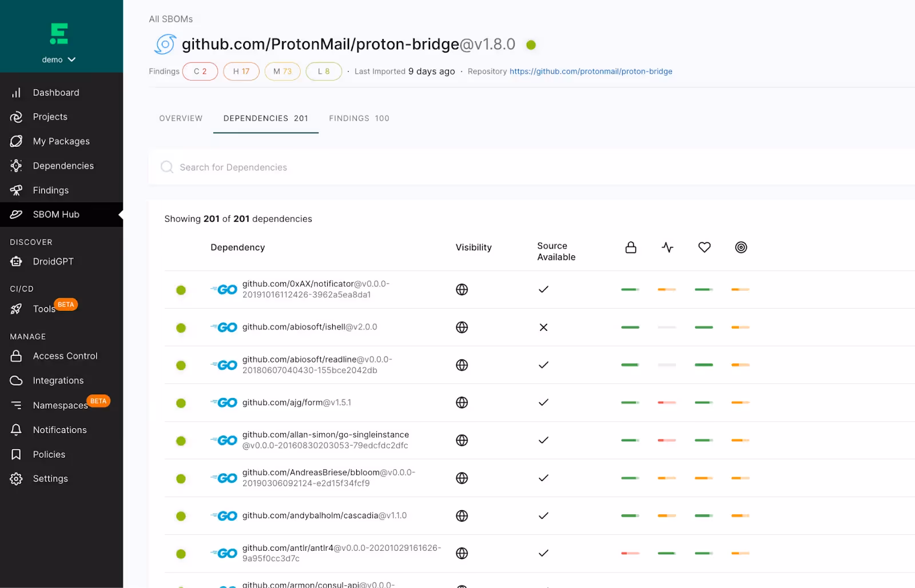Open the protonmail/proton-bridge repository link
915x588 pixels.
[x=591, y=71]
